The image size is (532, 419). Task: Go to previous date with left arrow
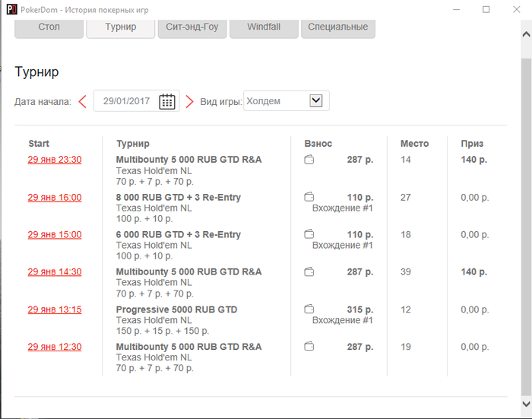click(x=82, y=101)
